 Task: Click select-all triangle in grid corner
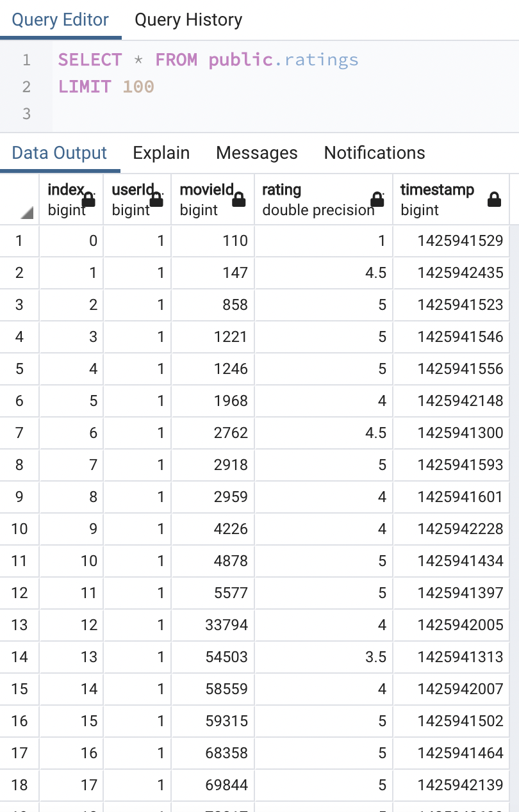[26, 212]
